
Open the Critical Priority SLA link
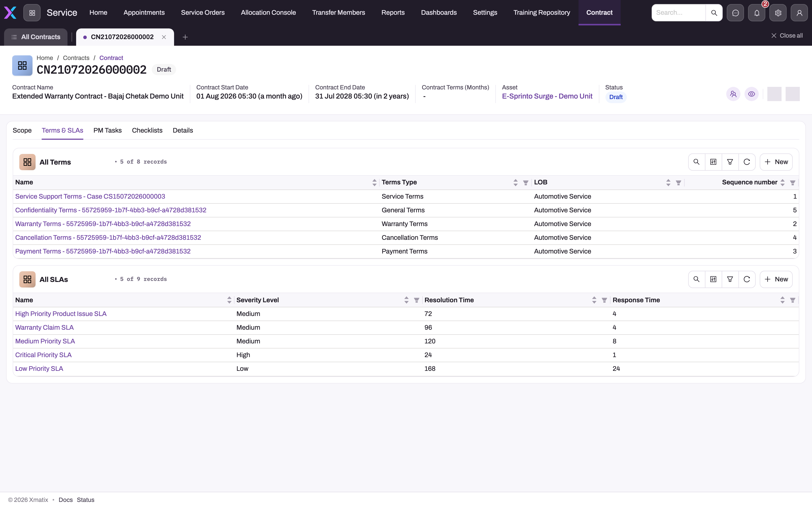(x=43, y=355)
